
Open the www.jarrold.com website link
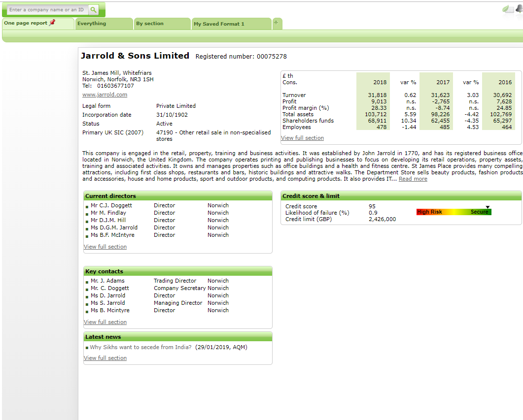(x=105, y=95)
